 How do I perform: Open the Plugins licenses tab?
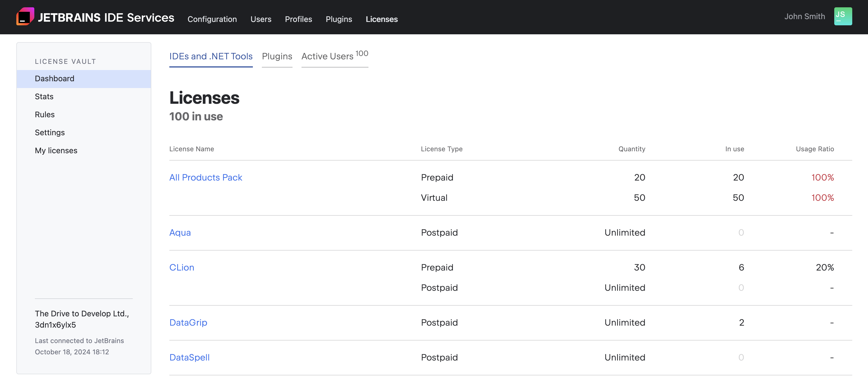277,56
